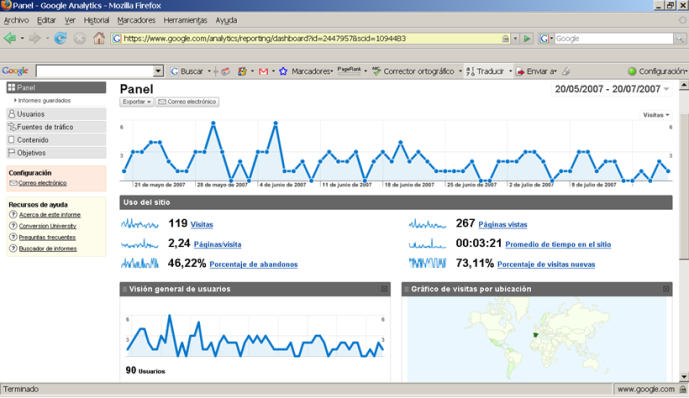Open the Marcadores menu in menu bar

point(136,20)
